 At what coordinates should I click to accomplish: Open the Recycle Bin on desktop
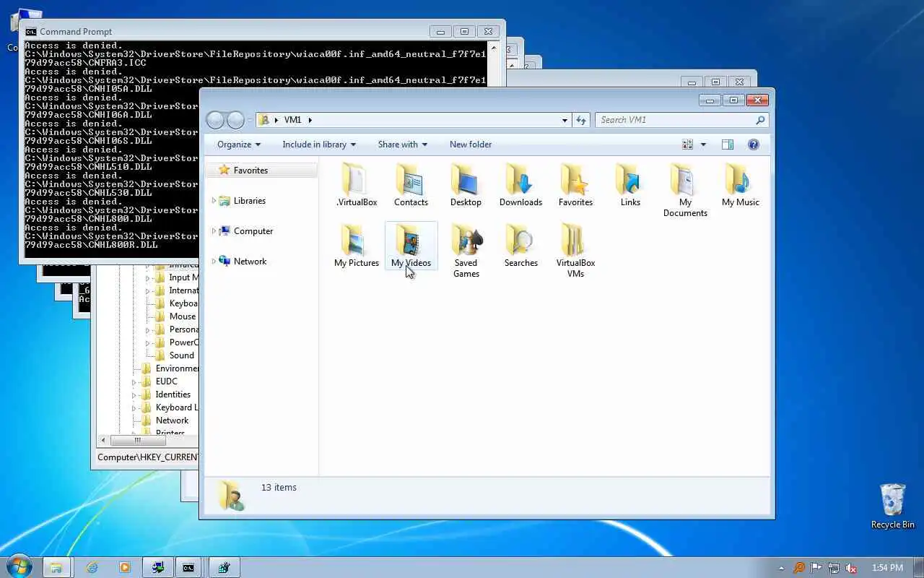892,506
